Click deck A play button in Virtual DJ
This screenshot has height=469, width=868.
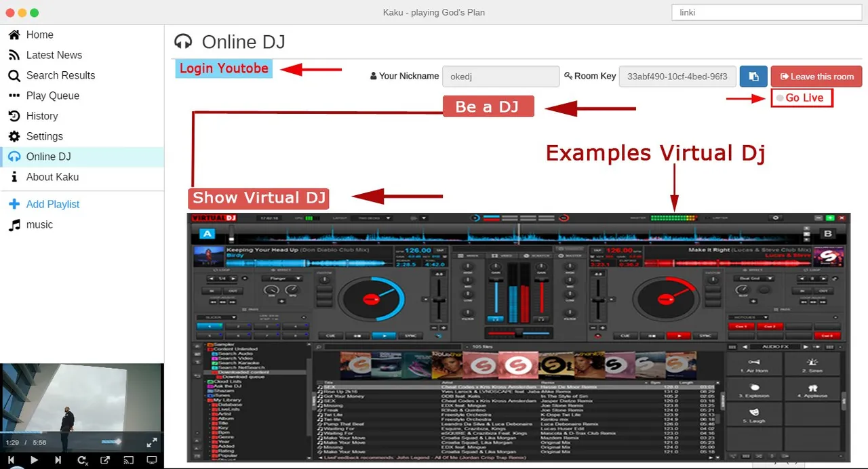(384, 335)
